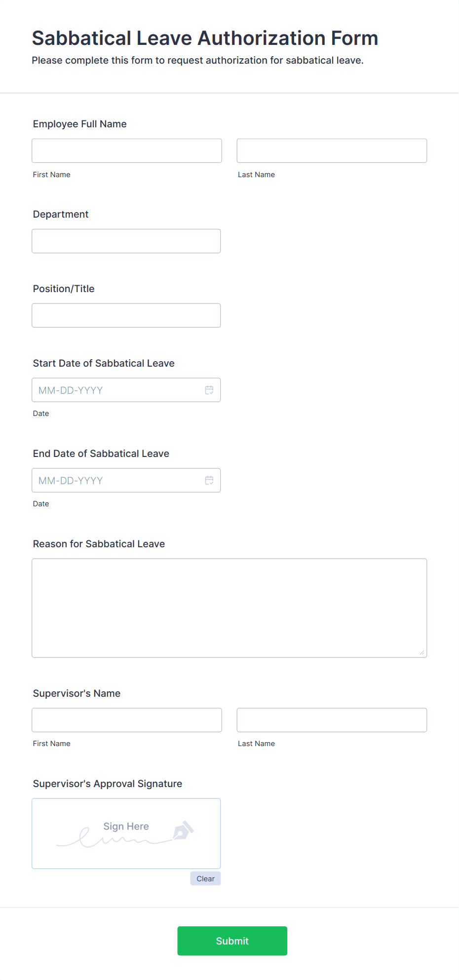Viewport: 459px width, 980px height.
Task: Click the pen icon in signature box
Action: [183, 830]
